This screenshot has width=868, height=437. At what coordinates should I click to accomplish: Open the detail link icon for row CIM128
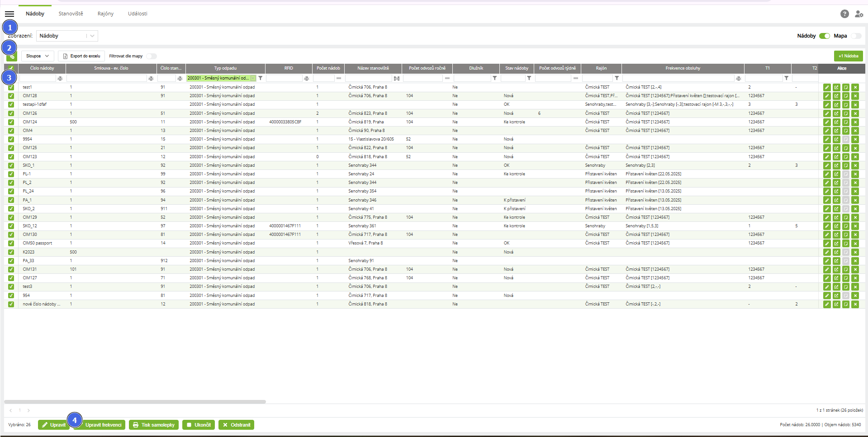pyautogui.click(x=836, y=96)
